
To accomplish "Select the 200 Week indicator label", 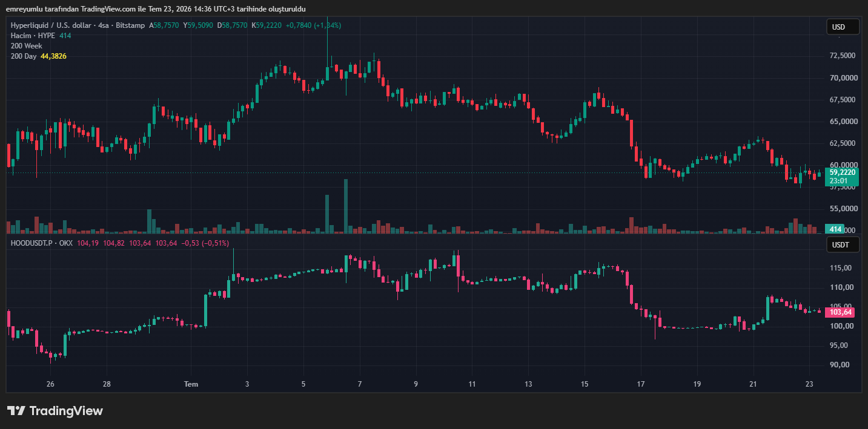I will (x=26, y=46).
